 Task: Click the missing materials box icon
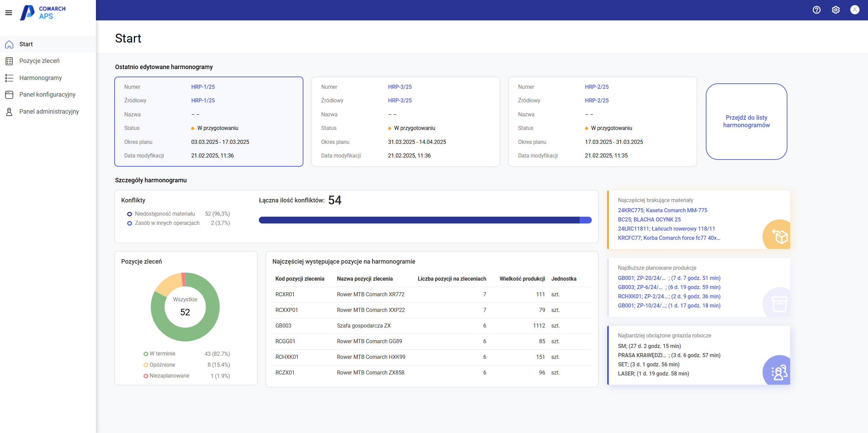pos(780,236)
